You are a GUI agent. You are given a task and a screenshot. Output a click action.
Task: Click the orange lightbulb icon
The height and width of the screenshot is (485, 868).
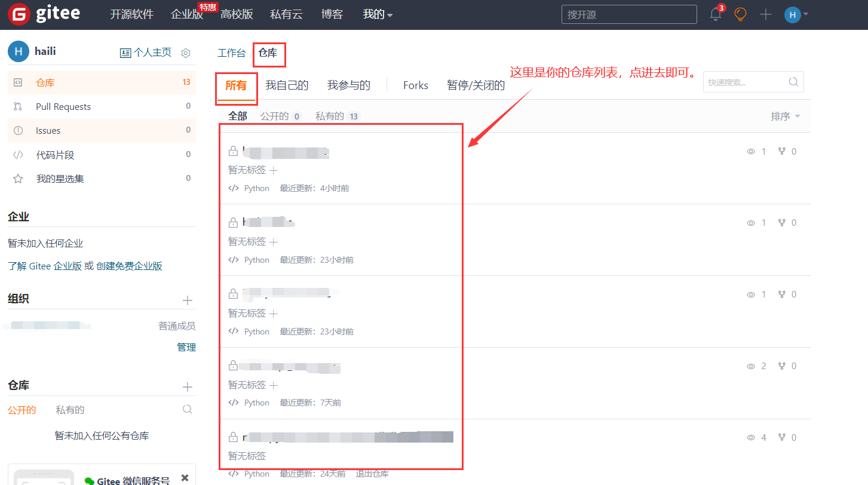tap(740, 14)
